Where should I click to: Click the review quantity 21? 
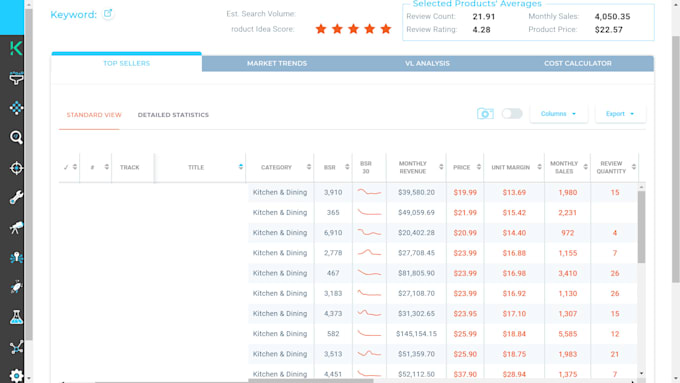[615, 354]
